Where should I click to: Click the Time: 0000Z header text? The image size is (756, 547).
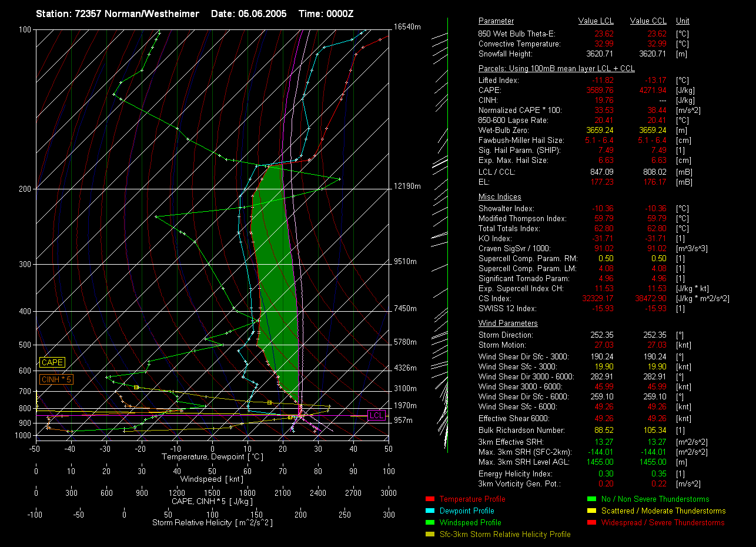(326, 14)
